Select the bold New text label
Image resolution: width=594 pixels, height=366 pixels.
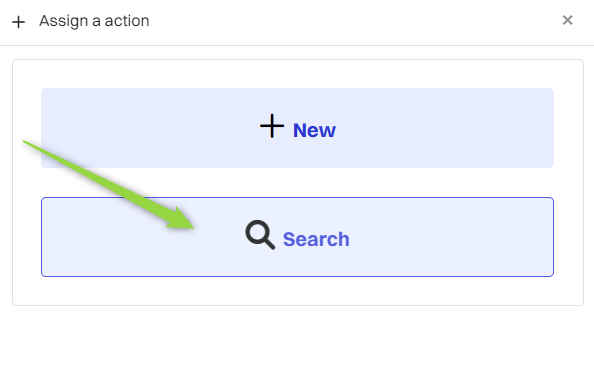pos(314,130)
